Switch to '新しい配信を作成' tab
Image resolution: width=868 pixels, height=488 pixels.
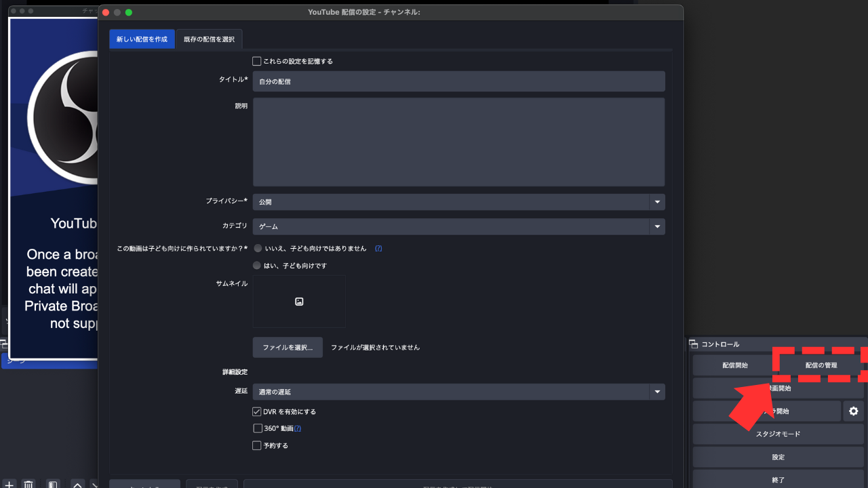(142, 39)
